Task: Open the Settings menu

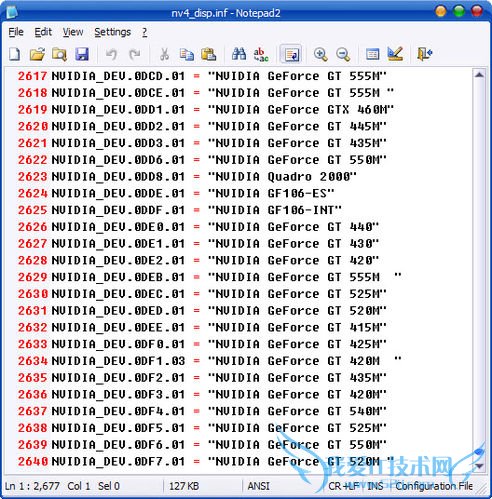Action: (x=112, y=32)
